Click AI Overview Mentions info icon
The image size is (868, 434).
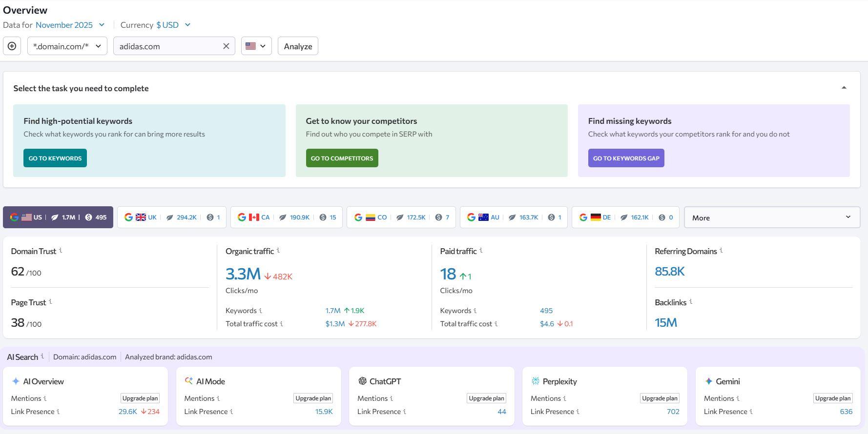pos(45,398)
